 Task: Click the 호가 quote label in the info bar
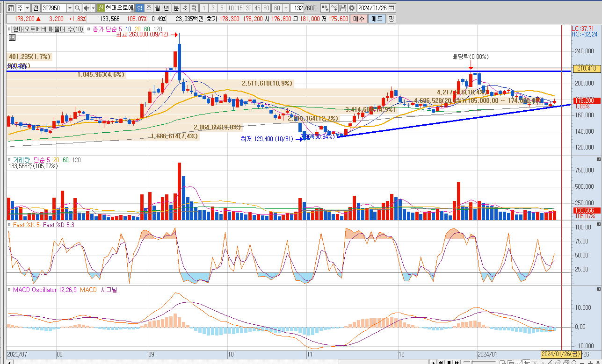point(211,19)
